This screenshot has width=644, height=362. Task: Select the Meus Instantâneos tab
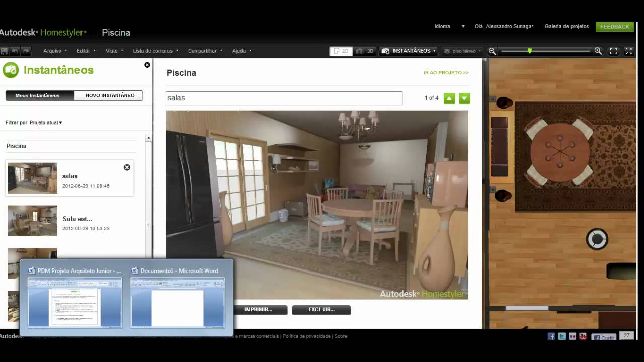point(40,95)
